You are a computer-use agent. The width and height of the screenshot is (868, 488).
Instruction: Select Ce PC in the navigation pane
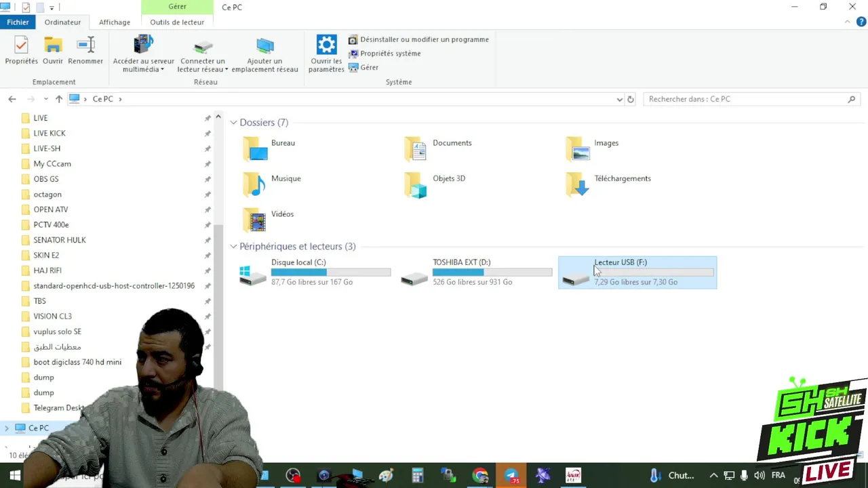[39, 428]
